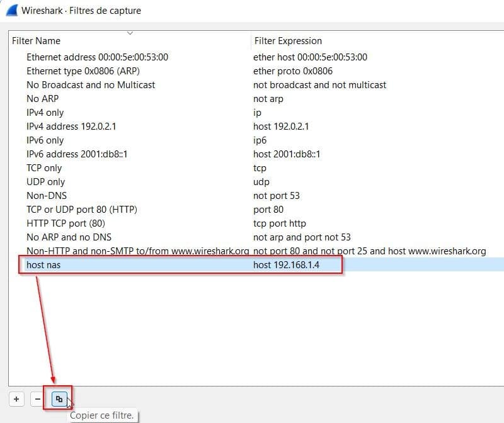This screenshot has height=423, width=504.
Task: Click the expression 'not port 80 and not port 25 and host www.wireshark.org'
Action: [x=370, y=251]
